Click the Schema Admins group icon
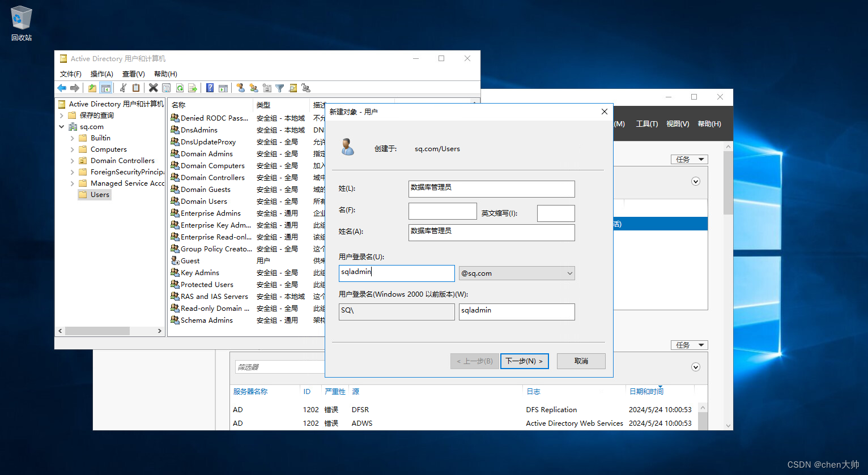 (x=175, y=320)
